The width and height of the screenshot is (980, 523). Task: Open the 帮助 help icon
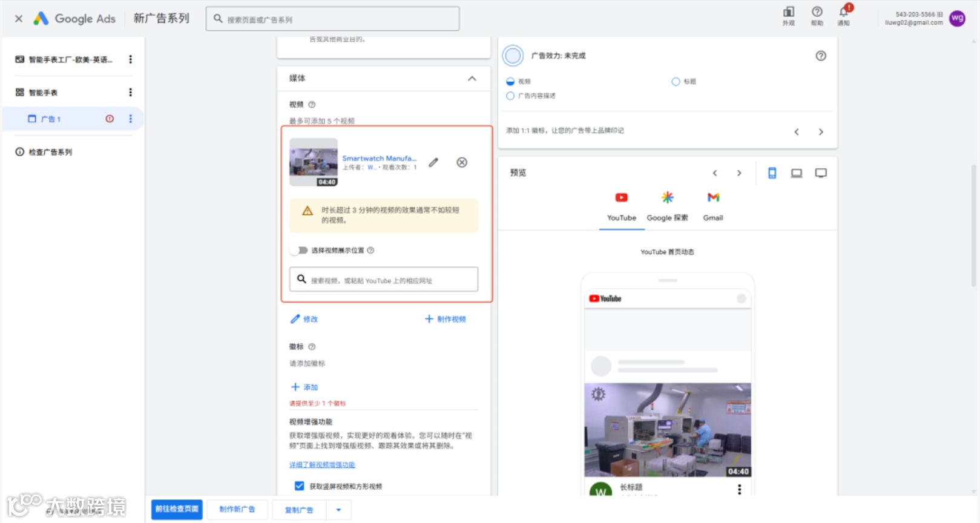point(817,16)
